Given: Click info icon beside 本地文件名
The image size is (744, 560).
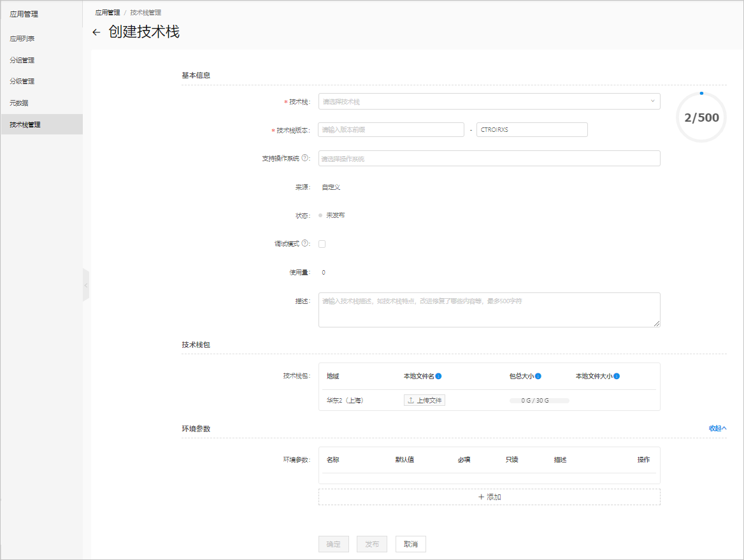Looking at the screenshot, I should click(x=438, y=377).
